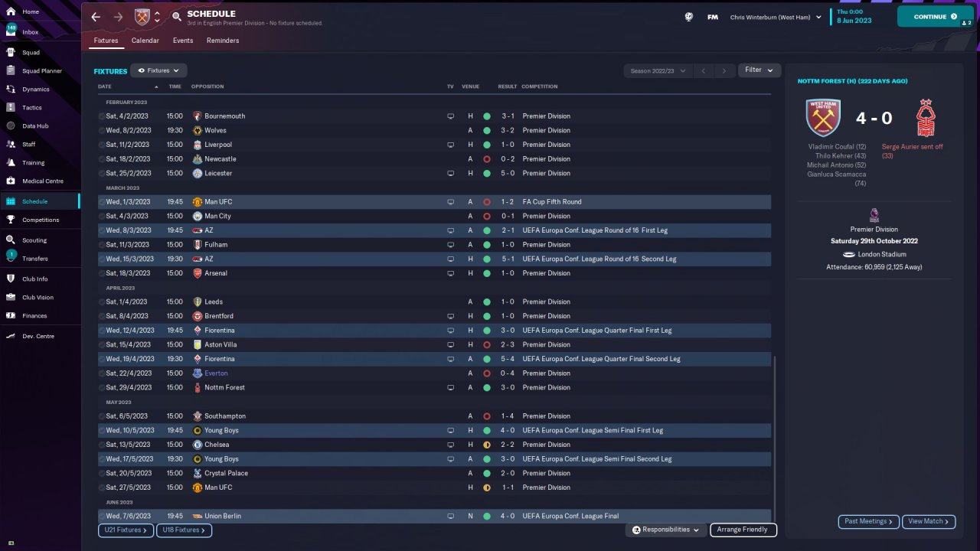Click the Chelsea club badge
This screenshot has height=551, width=980.
pyautogui.click(x=198, y=445)
